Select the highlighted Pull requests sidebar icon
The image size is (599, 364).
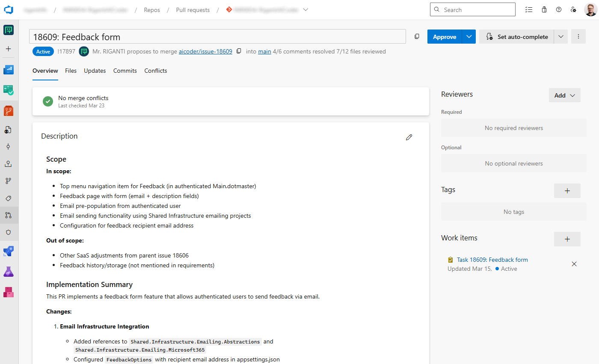9,215
